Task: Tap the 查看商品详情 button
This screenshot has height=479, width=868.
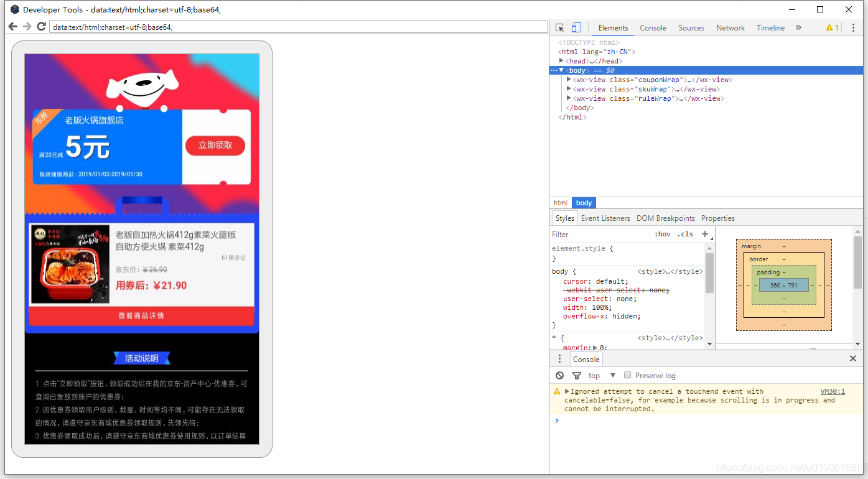Action: 141,316
